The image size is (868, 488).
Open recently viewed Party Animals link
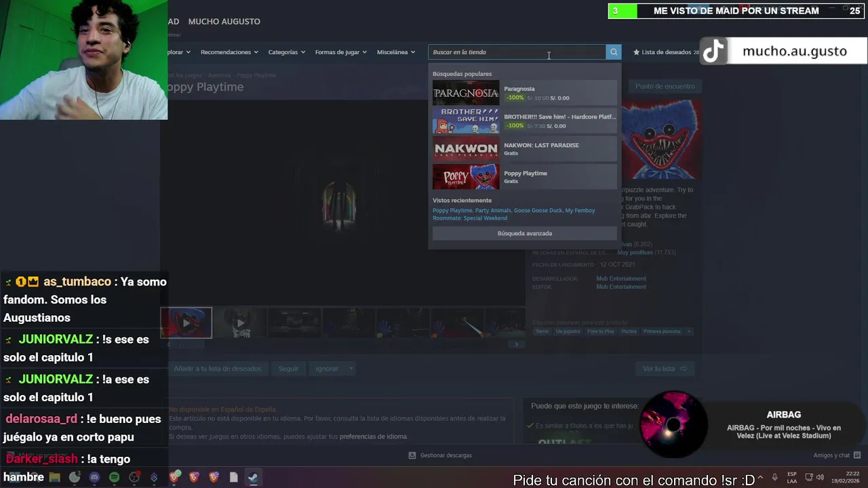[x=493, y=211]
